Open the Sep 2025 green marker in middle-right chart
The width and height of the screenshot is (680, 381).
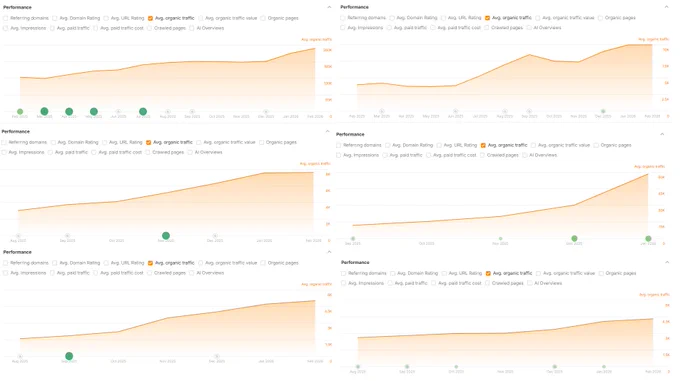[x=353, y=239]
